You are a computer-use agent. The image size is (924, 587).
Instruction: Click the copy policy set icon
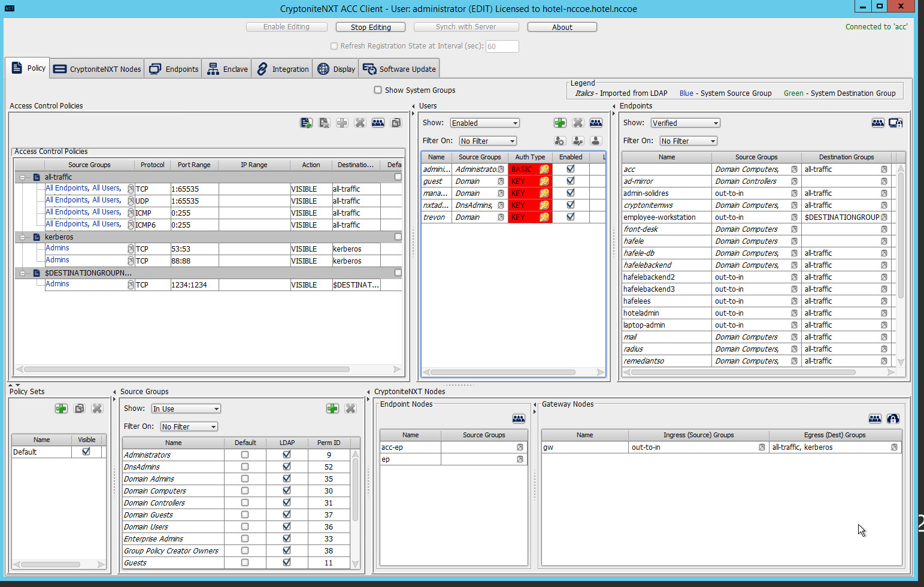coord(79,409)
